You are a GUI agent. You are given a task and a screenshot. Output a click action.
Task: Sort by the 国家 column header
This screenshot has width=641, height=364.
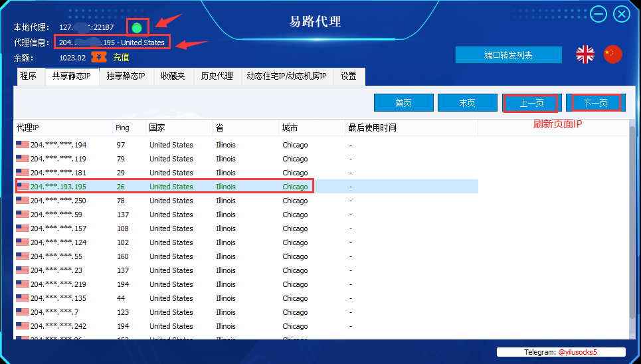(x=179, y=128)
